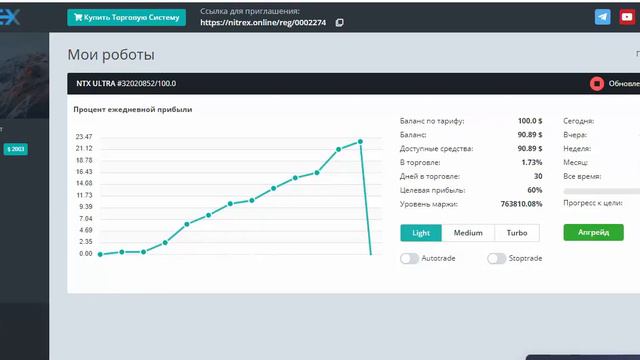Click the invitation link URL text
640x360 pixels.
coord(263,23)
